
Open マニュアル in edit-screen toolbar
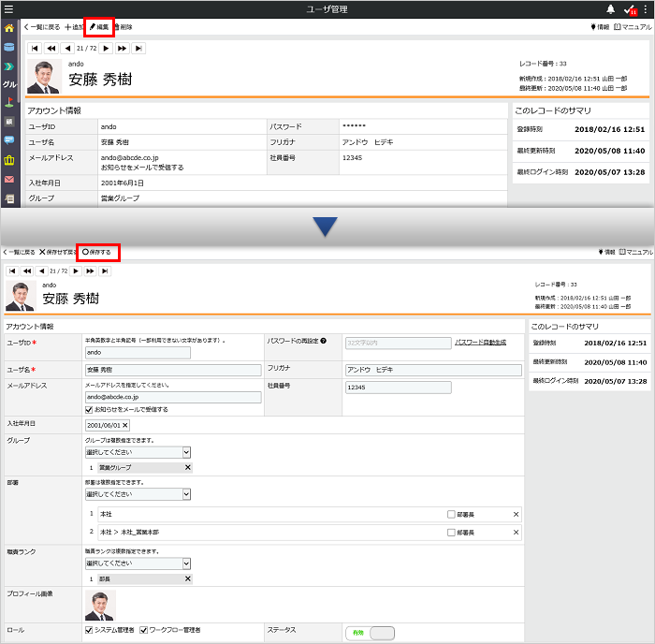635,252
